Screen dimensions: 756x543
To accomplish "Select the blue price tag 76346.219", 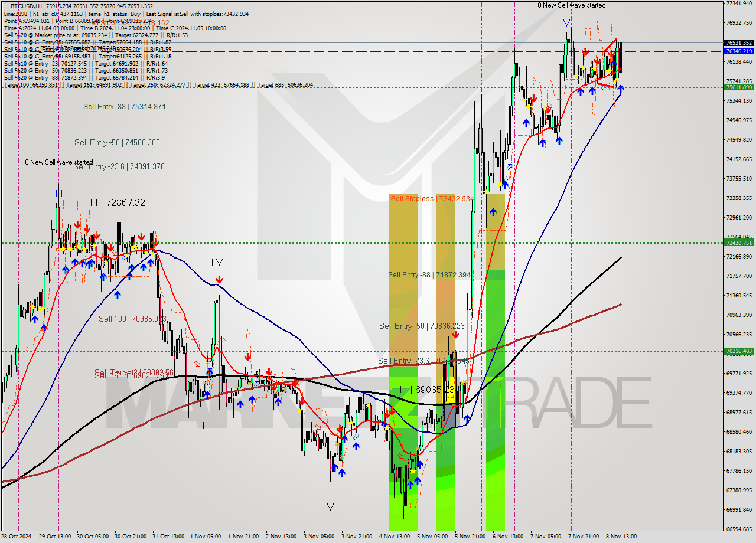I will [x=739, y=51].
